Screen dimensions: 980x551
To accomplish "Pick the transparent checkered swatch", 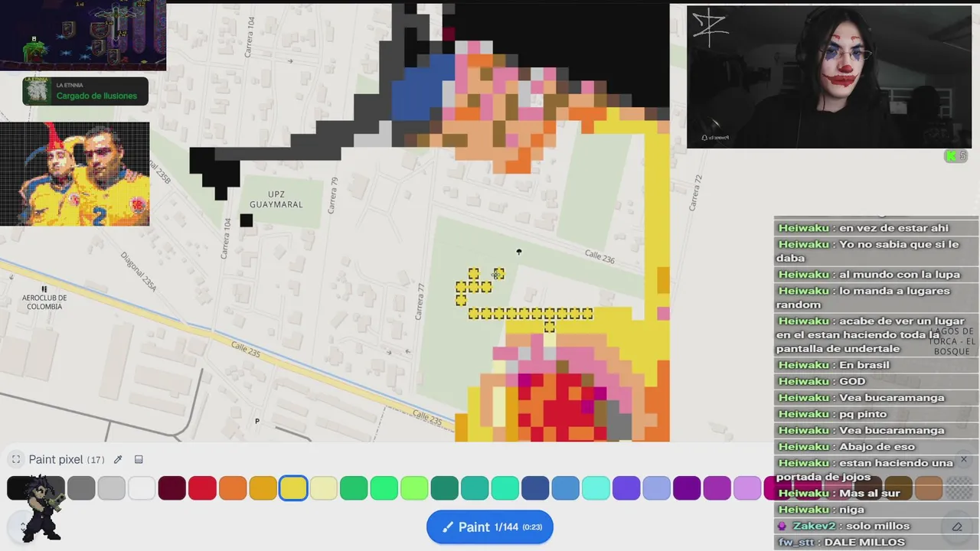I will tap(959, 488).
